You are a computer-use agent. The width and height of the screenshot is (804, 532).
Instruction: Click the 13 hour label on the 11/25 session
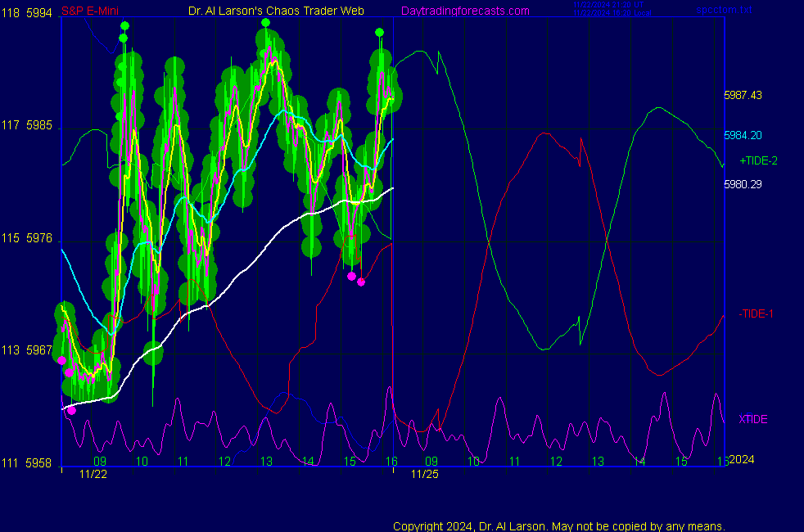(598, 462)
